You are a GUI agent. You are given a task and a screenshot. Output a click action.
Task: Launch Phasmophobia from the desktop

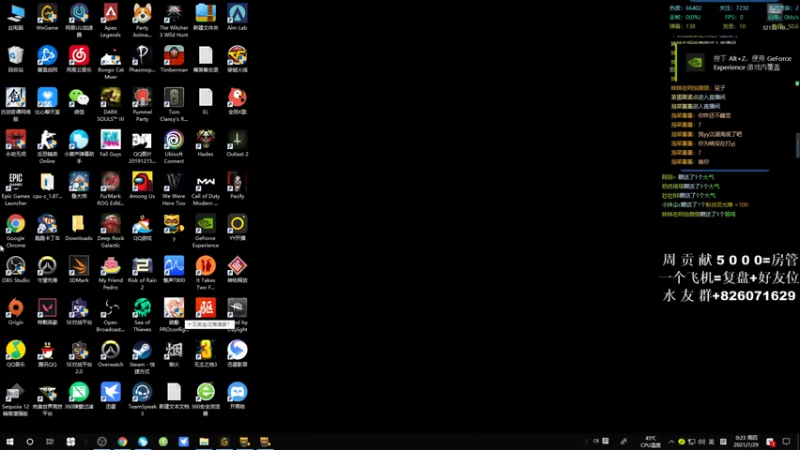pos(142,59)
